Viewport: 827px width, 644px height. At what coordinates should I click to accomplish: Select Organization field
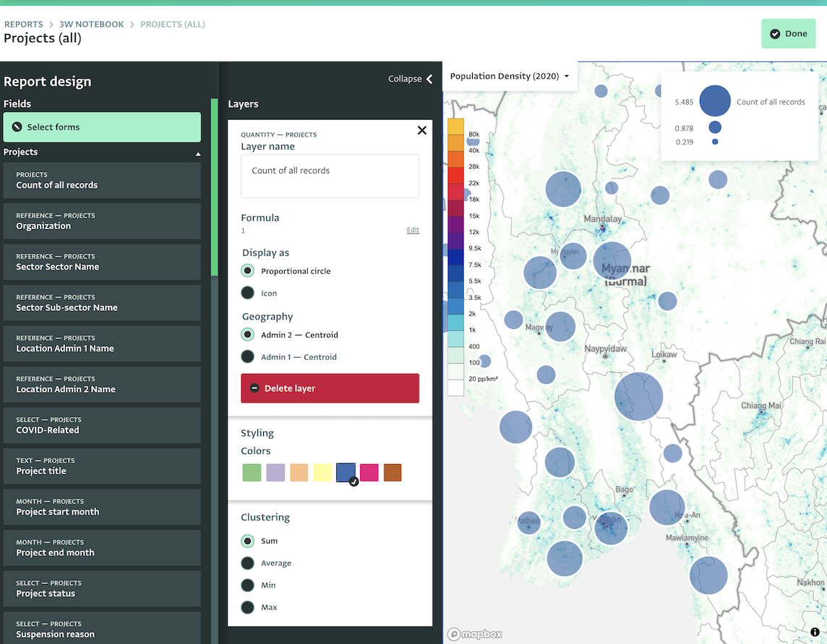[x=102, y=221]
